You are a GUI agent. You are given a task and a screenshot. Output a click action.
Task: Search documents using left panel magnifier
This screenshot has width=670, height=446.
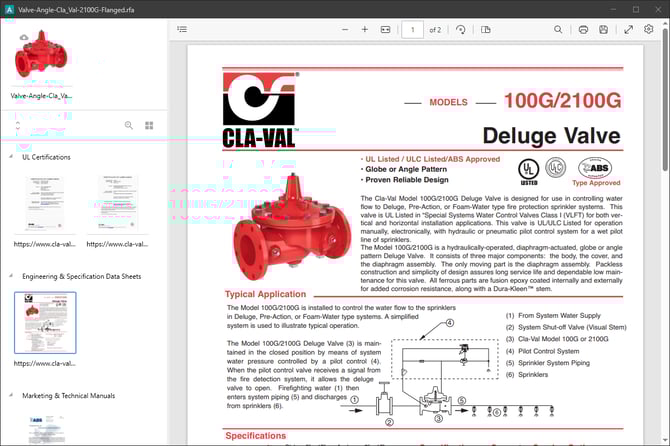click(128, 126)
